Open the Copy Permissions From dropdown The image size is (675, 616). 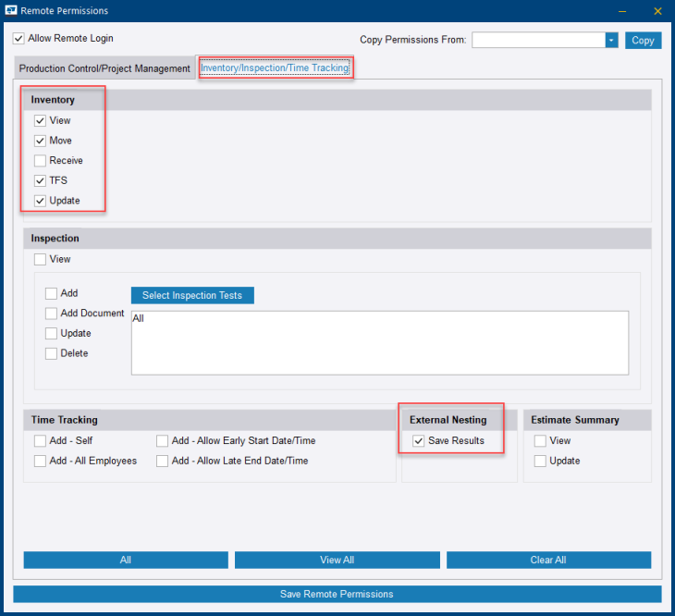coord(611,40)
